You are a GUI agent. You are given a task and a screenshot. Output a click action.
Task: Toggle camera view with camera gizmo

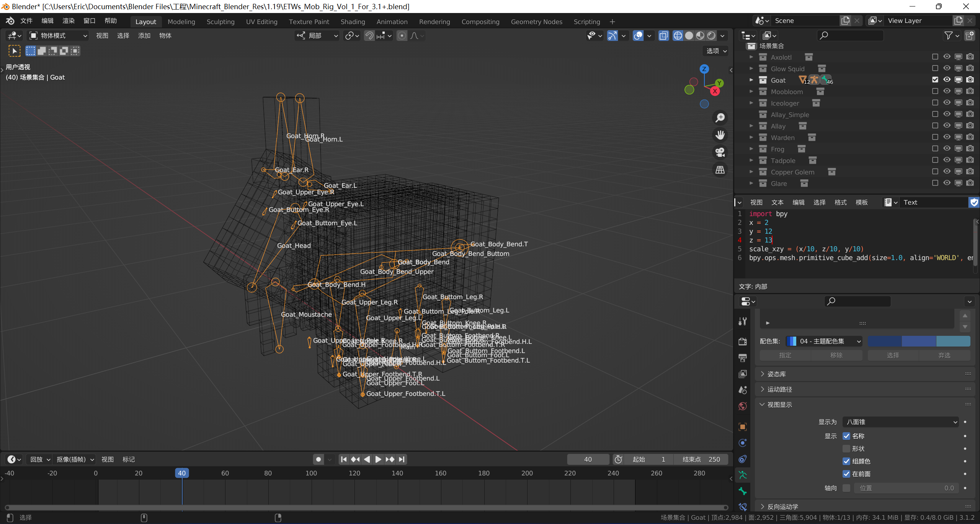click(720, 152)
